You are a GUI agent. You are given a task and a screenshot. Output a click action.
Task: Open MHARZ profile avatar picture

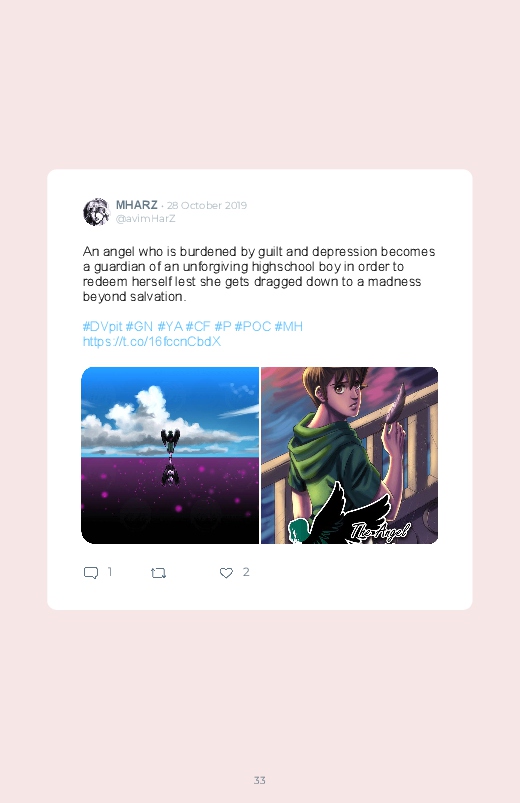(96, 212)
